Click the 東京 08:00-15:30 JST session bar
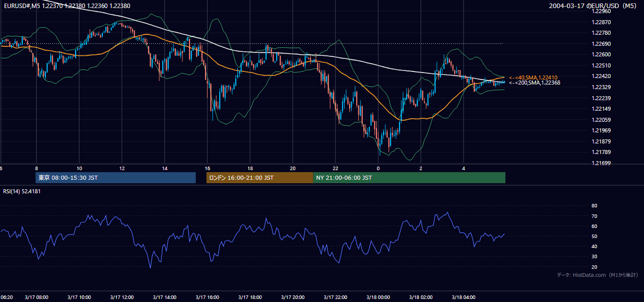This screenshot has width=644, height=302. pos(115,178)
